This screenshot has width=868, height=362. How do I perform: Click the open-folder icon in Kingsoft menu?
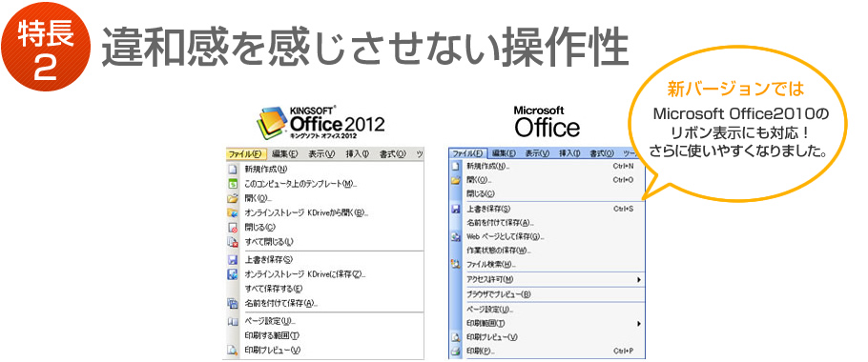tap(233, 198)
